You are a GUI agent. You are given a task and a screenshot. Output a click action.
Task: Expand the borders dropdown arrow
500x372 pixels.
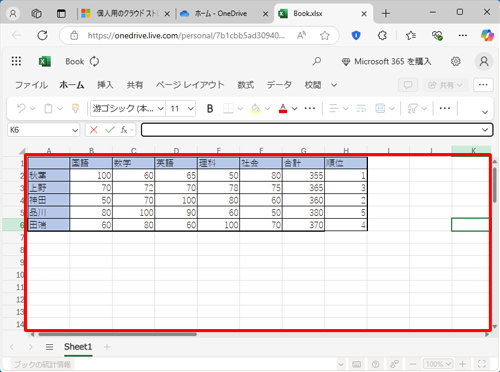tap(240, 109)
